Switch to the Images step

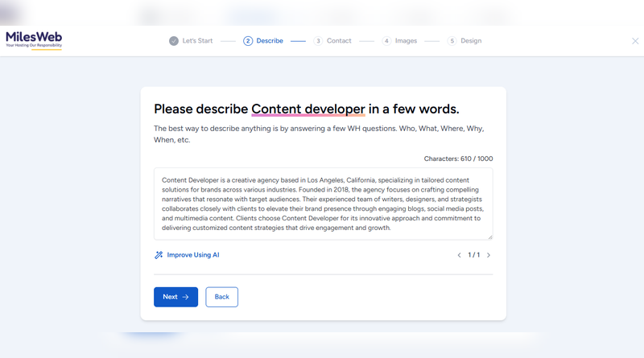coord(406,41)
